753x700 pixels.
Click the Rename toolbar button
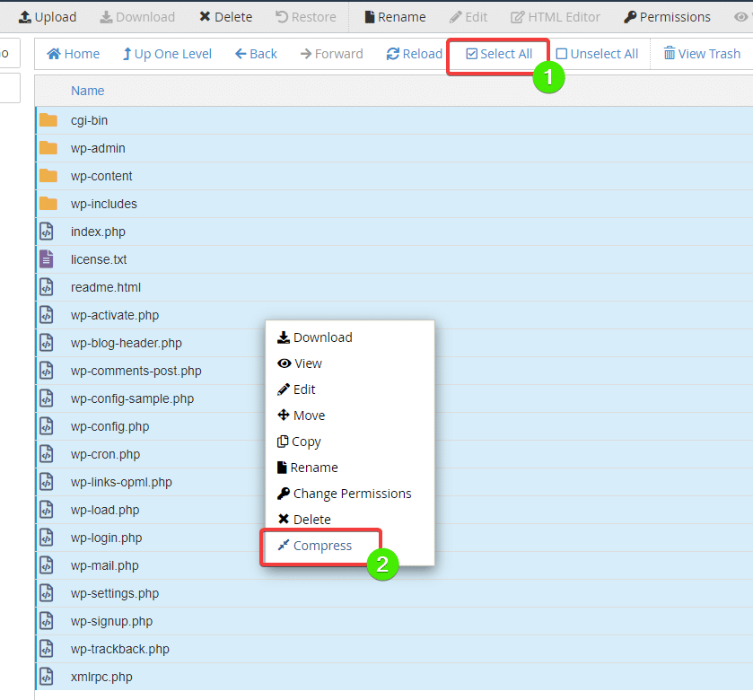click(395, 17)
